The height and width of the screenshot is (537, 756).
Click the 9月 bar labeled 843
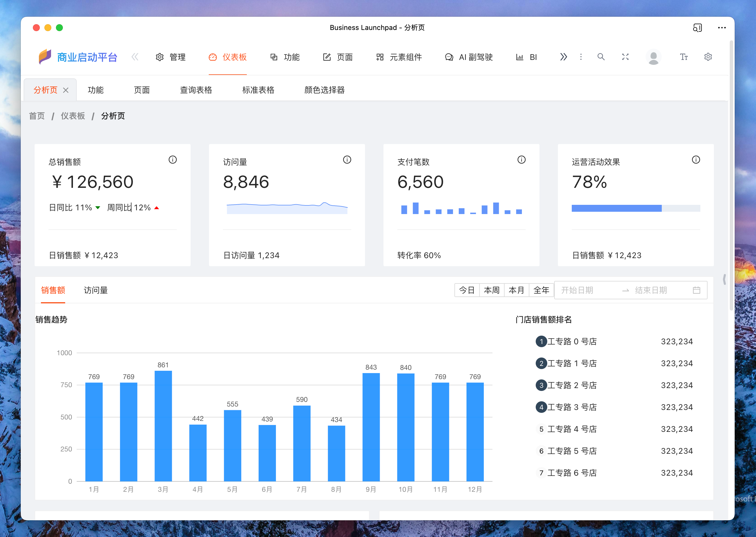(x=371, y=427)
